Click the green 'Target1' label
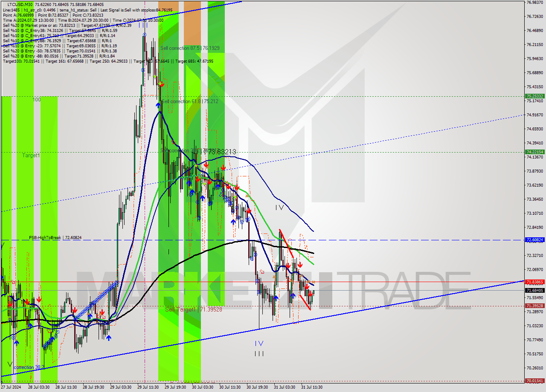Viewport: 546px width, 392px height. (31, 156)
